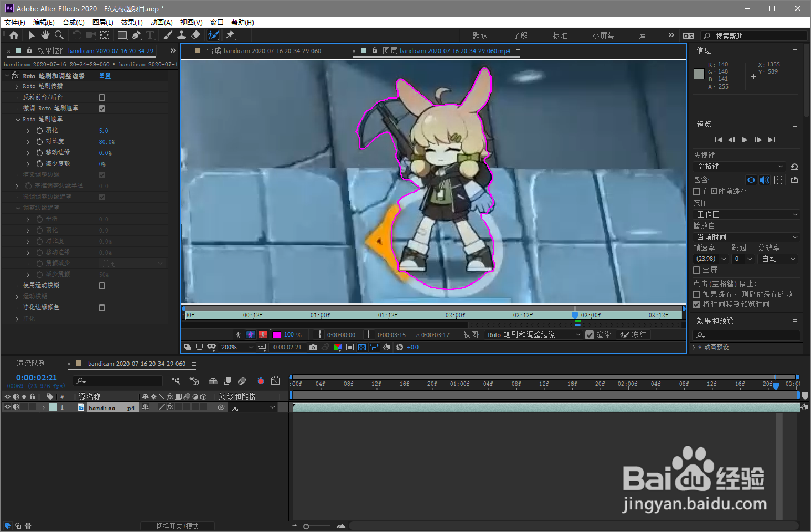Uncheck 微调 Roto 笔刷遮罩 checkbox
The image size is (811, 532).
click(x=102, y=109)
